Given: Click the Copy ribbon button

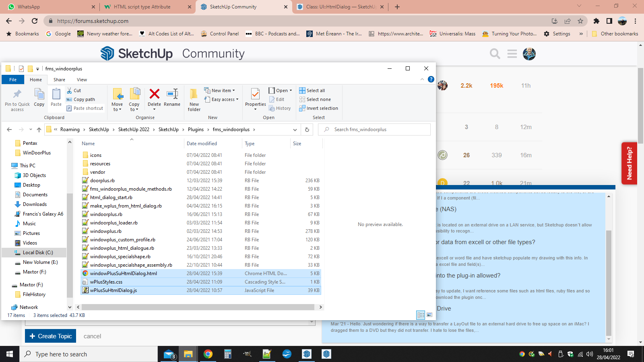Looking at the screenshot, I should pyautogui.click(x=39, y=98).
